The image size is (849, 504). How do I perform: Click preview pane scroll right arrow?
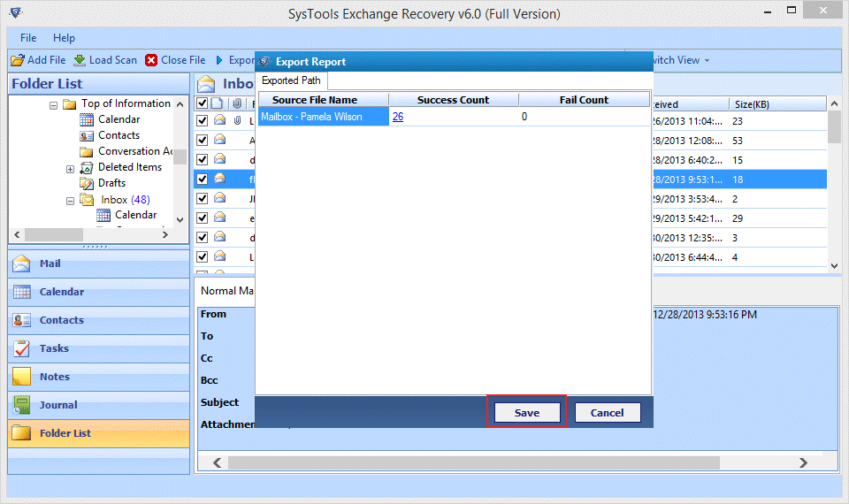click(804, 462)
